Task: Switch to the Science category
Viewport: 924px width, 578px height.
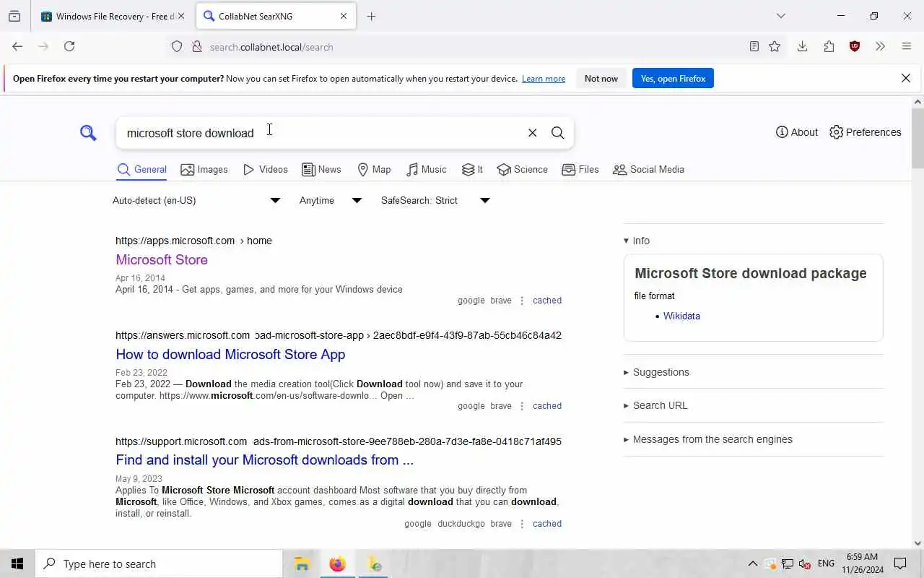Action: pos(522,169)
